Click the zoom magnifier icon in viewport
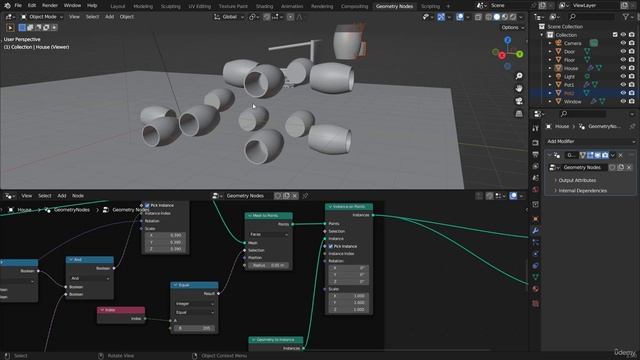Viewport: 640px width, 360px height. (x=519, y=76)
